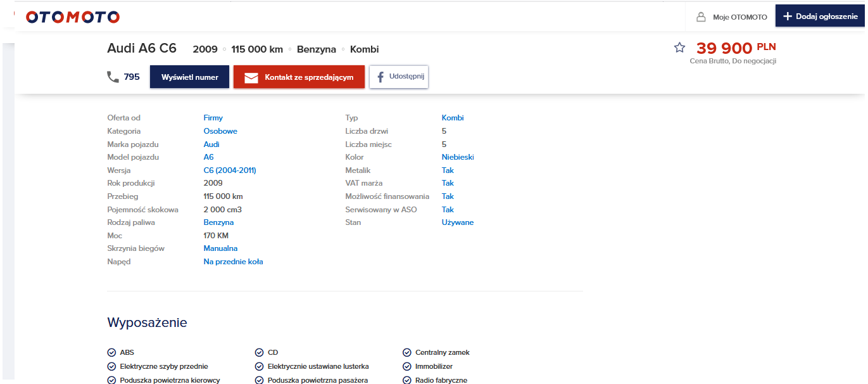Click the Na przednie koła link
The width and height of the screenshot is (868, 384).
233,262
